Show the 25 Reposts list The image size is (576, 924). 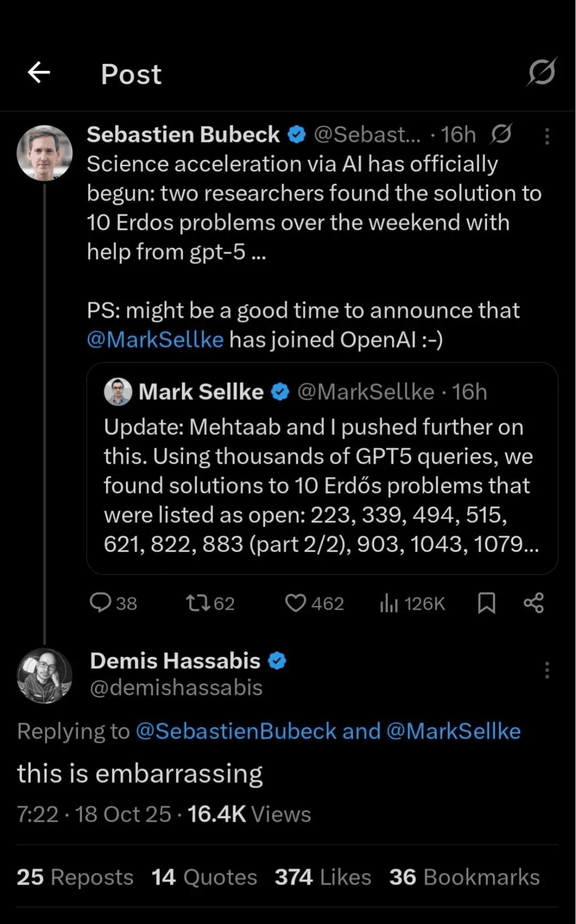click(x=75, y=878)
